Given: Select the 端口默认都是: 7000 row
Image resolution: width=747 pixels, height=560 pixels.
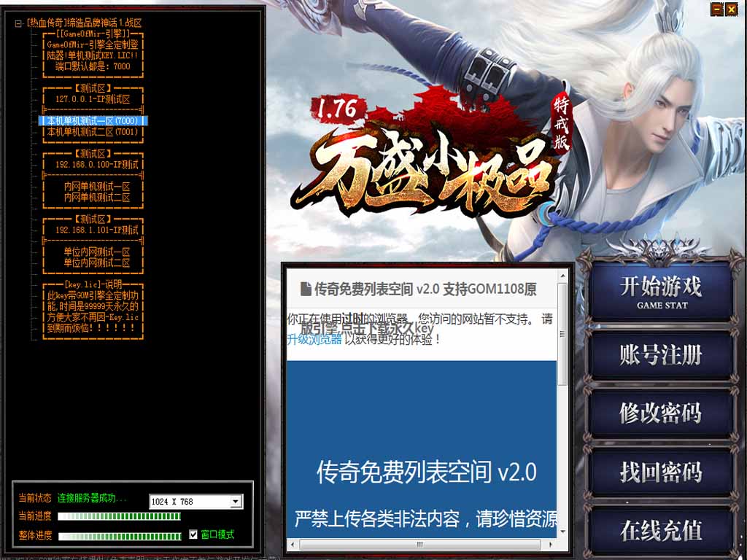Looking at the screenshot, I should pyautogui.click(x=93, y=66).
